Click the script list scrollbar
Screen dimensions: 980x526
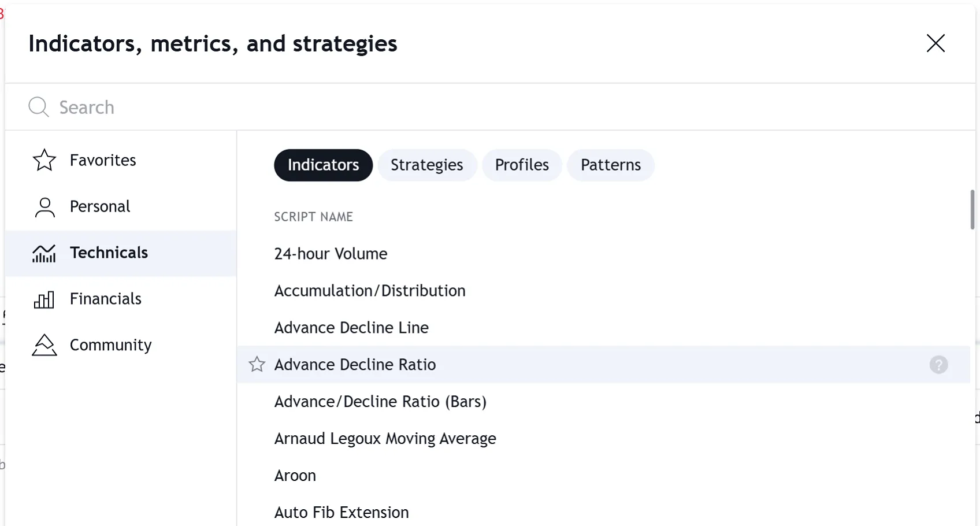pos(972,209)
